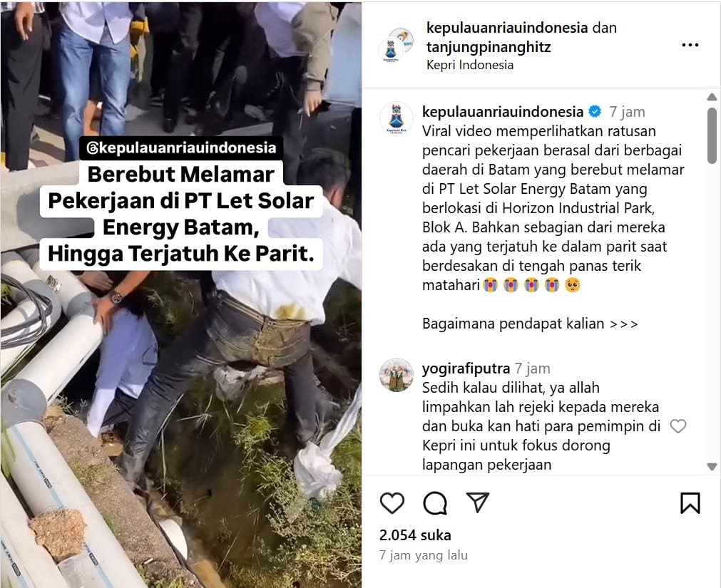Click the 7 jam yang lalu timestamp
Image resolution: width=721 pixels, height=588 pixels.
423,555
